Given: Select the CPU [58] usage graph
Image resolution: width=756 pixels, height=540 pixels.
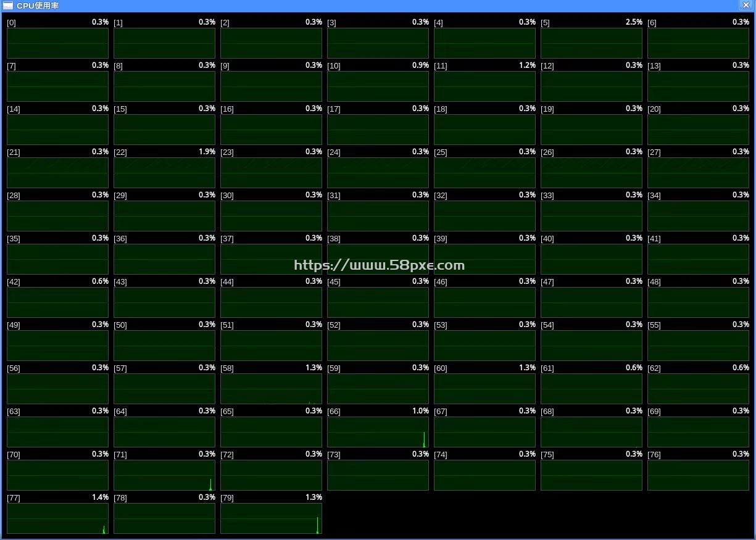Looking at the screenshot, I should pos(271,389).
